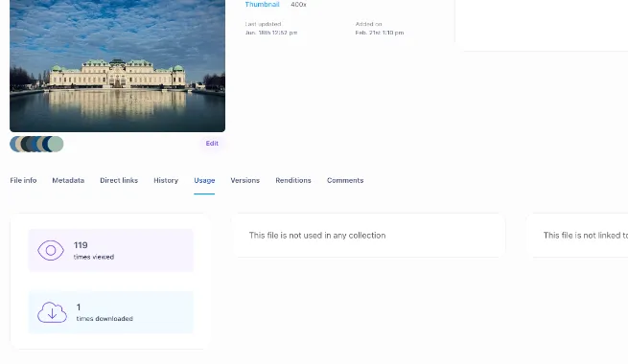Click the 'This file is not linked' message
The image size is (628, 364).
(x=586, y=236)
